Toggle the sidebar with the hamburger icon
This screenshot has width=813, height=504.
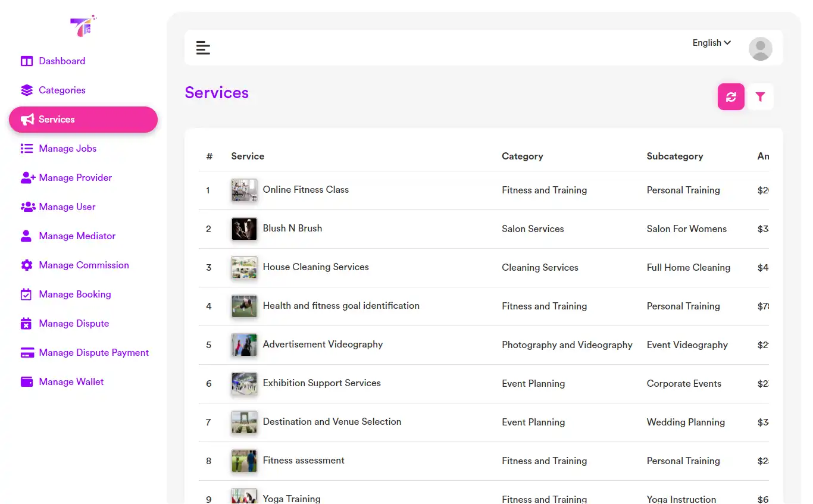tap(203, 47)
